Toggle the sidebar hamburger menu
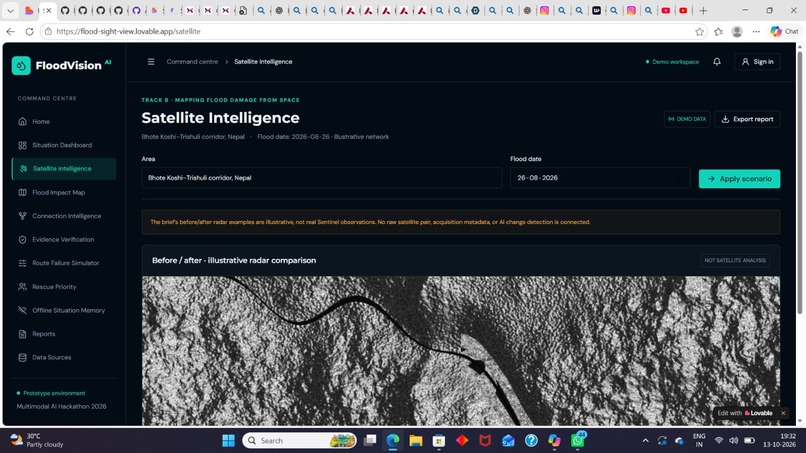Screen dimensions: 806x453 151,62
